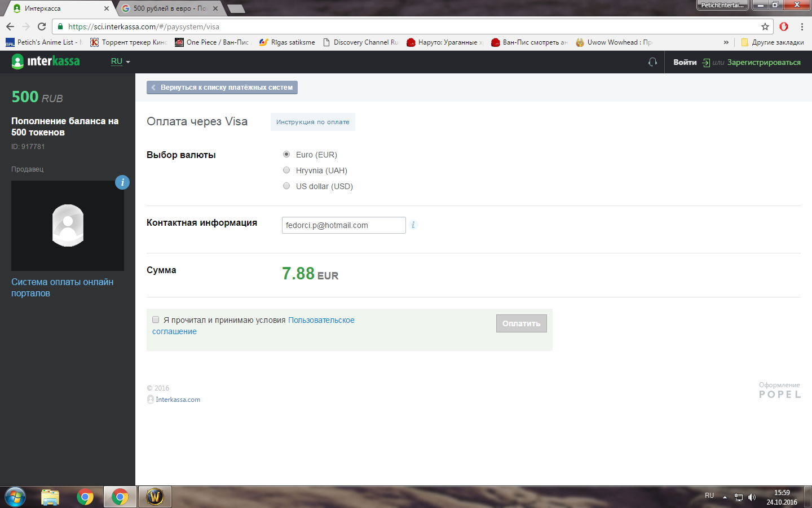Open the Ван-Пис смотреть bookmark
Screen dimensions: 812x508
pos(529,42)
